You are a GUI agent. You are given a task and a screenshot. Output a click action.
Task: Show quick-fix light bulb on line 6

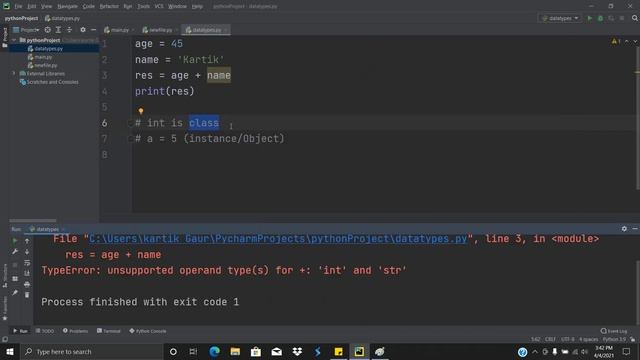click(x=141, y=111)
